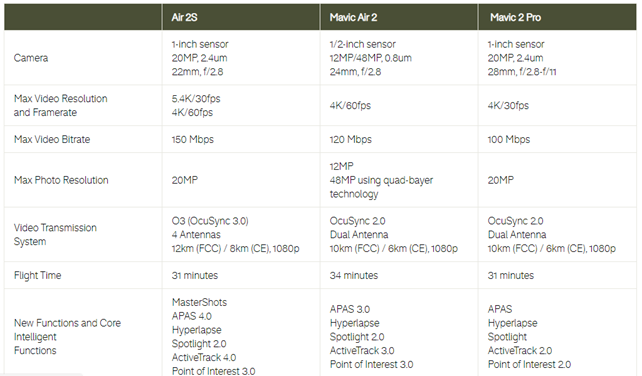Click the MasterShots feature text

coord(199,302)
